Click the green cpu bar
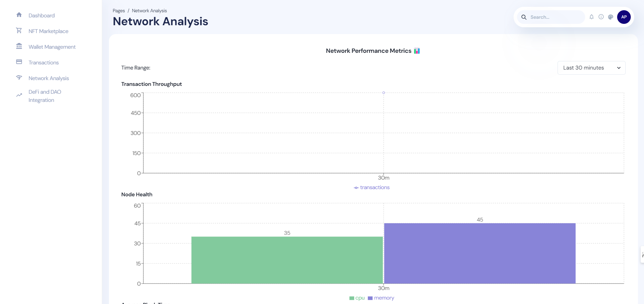Viewport: 644px width, 304px height. coord(287,260)
